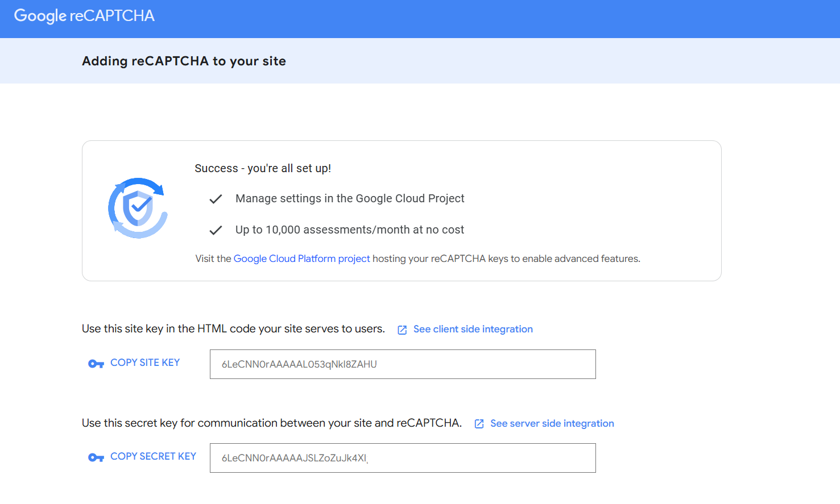The width and height of the screenshot is (840, 504).
Task: Click external-link icon for client side integration
Action: click(402, 330)
